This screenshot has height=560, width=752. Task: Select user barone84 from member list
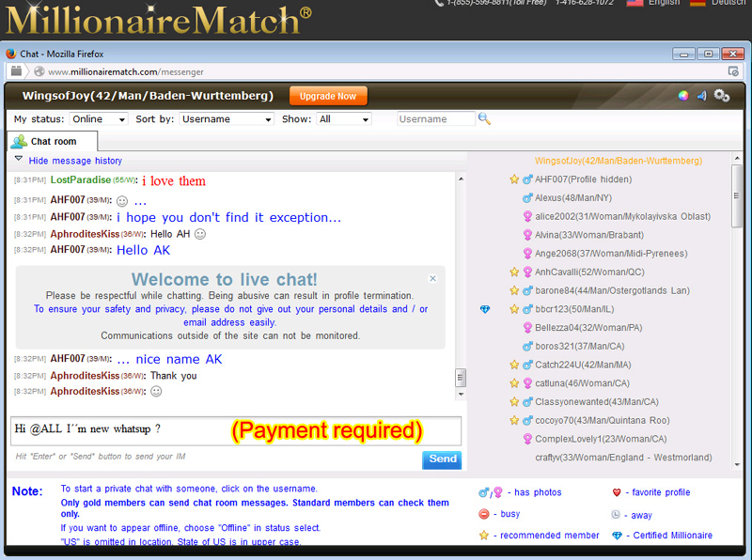tap(612, 291)
